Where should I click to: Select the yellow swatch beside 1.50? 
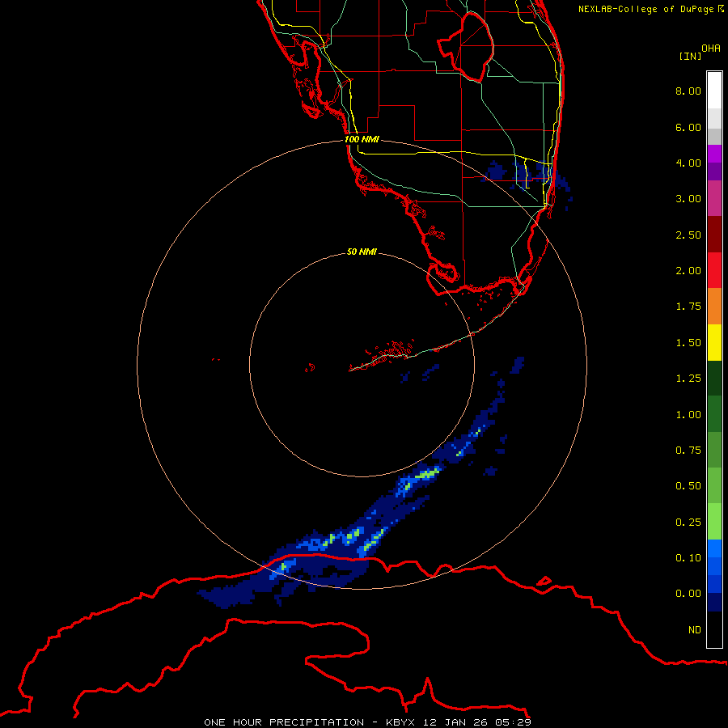tap(714, 343)
